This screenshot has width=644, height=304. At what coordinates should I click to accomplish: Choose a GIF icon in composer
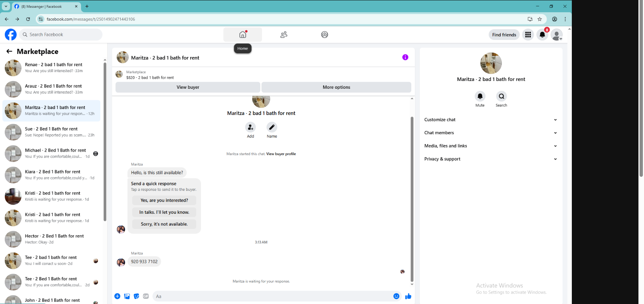coord(146,296)
